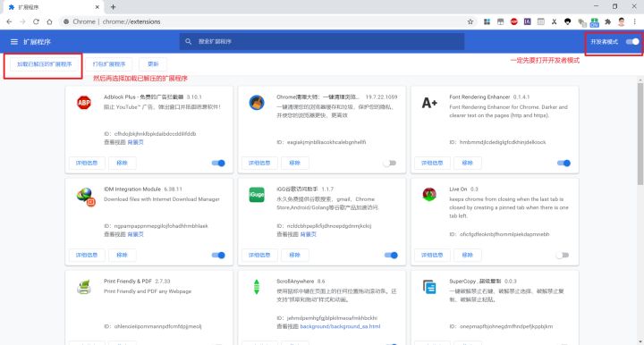The image size is (644, 345).
Task: Click the Chrome cleaner extension card logo
Action: (257, 103)
